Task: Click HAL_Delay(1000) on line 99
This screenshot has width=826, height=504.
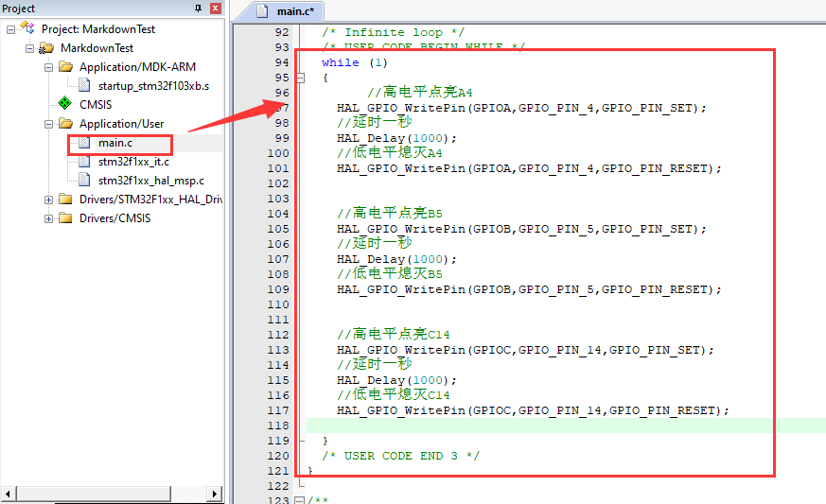Action: click(x=396, y=138)
